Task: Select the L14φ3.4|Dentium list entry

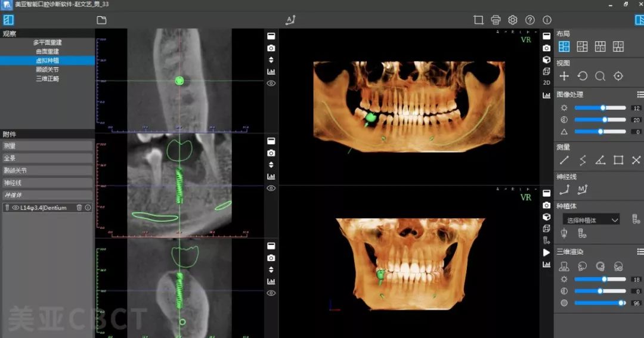Action: (47, 208)
